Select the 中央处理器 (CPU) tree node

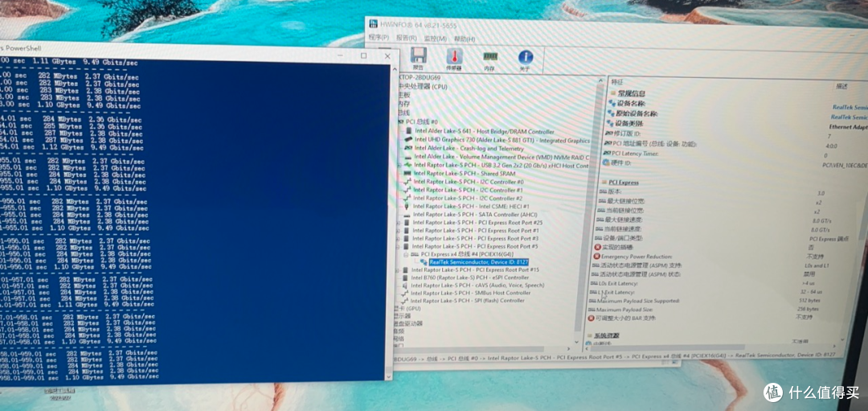pos(423,86)
